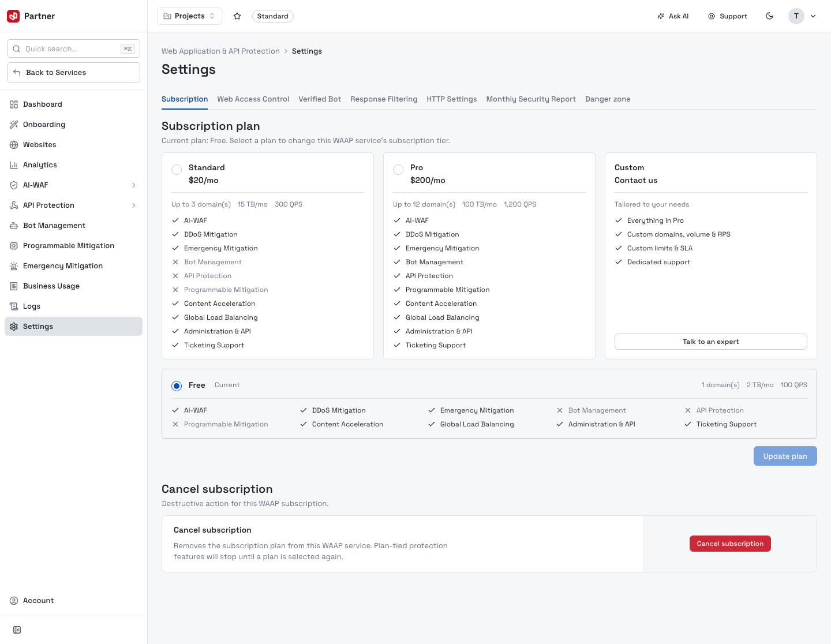Collapse the sidebar panel icon
The image size is (831, 644).
pos(17,630)
